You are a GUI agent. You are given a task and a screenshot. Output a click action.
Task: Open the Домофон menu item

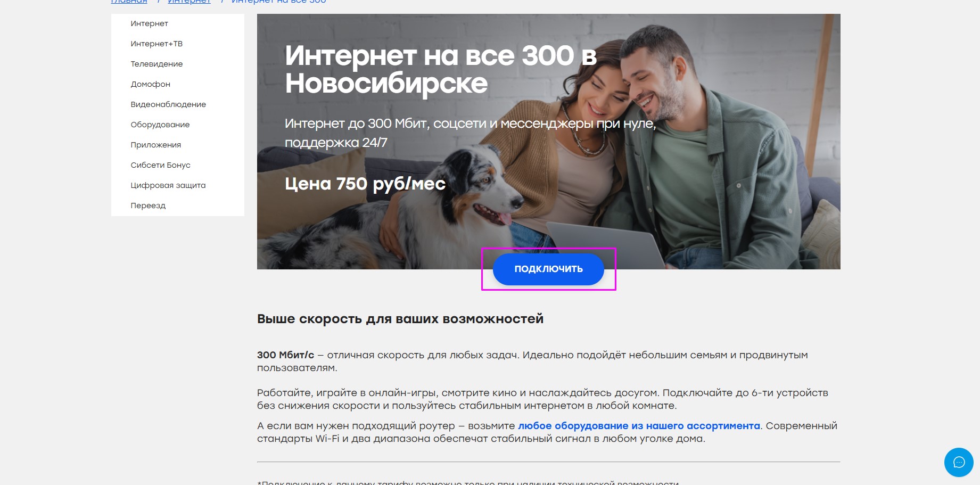(x=151, y=84)
